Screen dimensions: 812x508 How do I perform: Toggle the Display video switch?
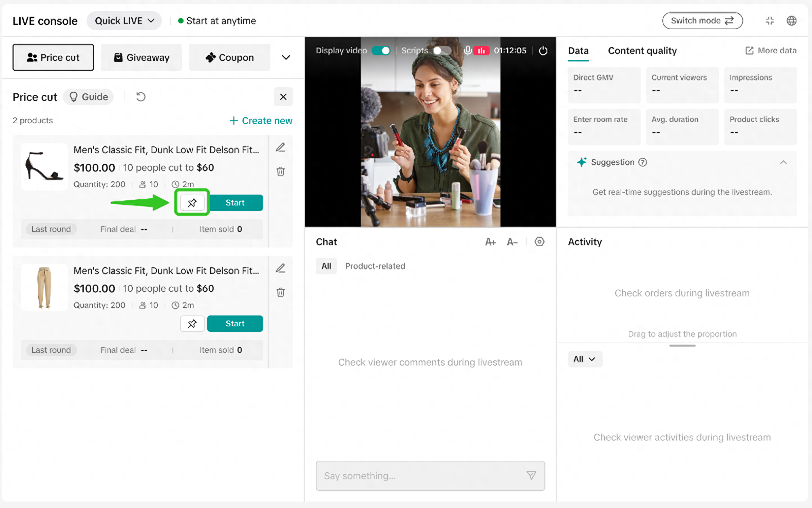point(381,51)
